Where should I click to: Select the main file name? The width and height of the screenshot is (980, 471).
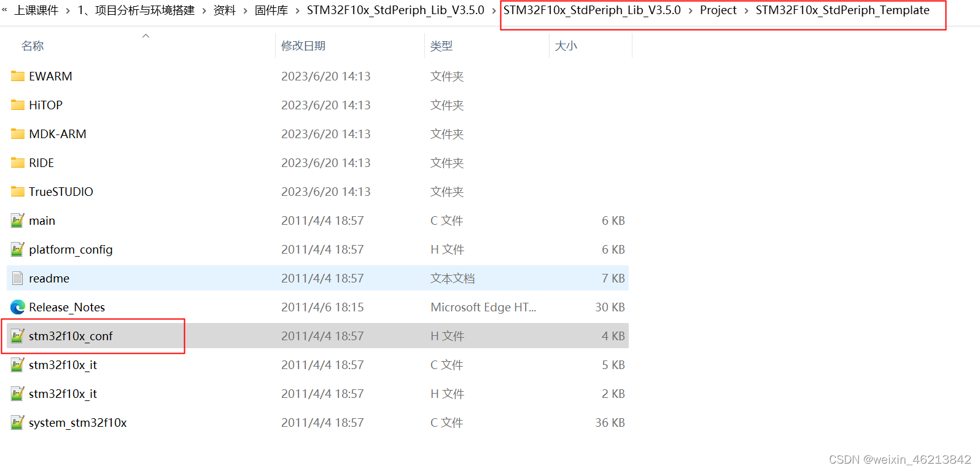coord(42,220)
